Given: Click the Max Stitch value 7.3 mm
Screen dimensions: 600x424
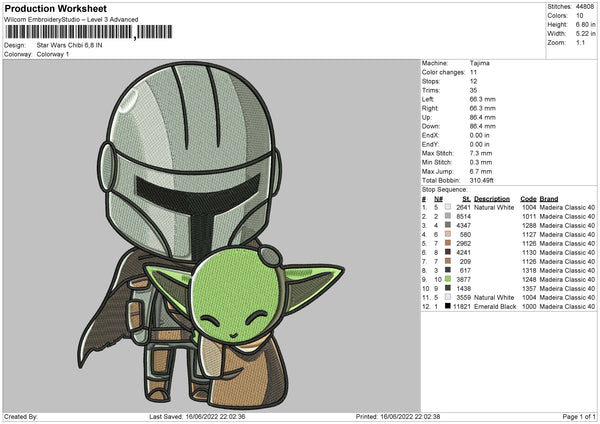Looking at the screenshot, I should pyautogui.click(x=481, y=153).
